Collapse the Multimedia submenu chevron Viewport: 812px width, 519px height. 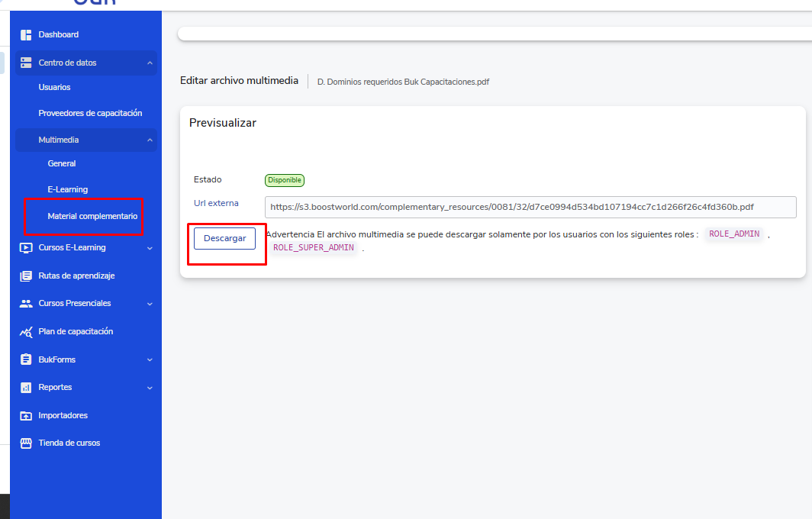[x=150, y=140]
